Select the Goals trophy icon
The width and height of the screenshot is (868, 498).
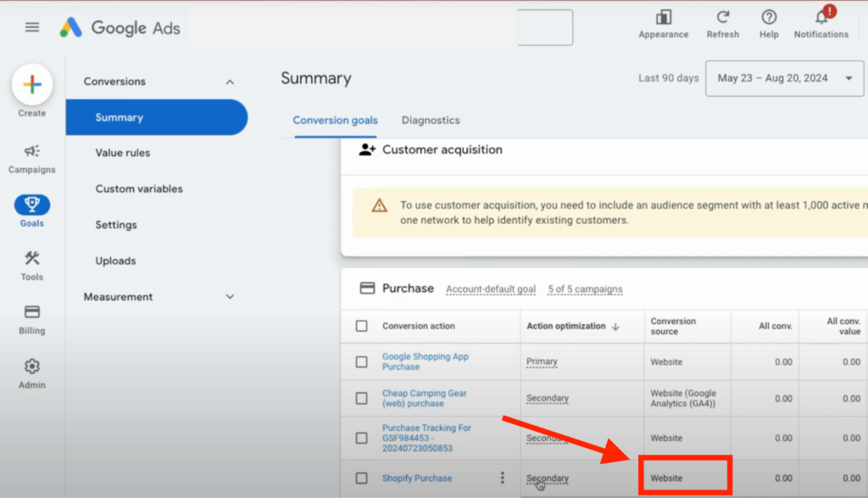pyautogui.click(x=32, y=204)
